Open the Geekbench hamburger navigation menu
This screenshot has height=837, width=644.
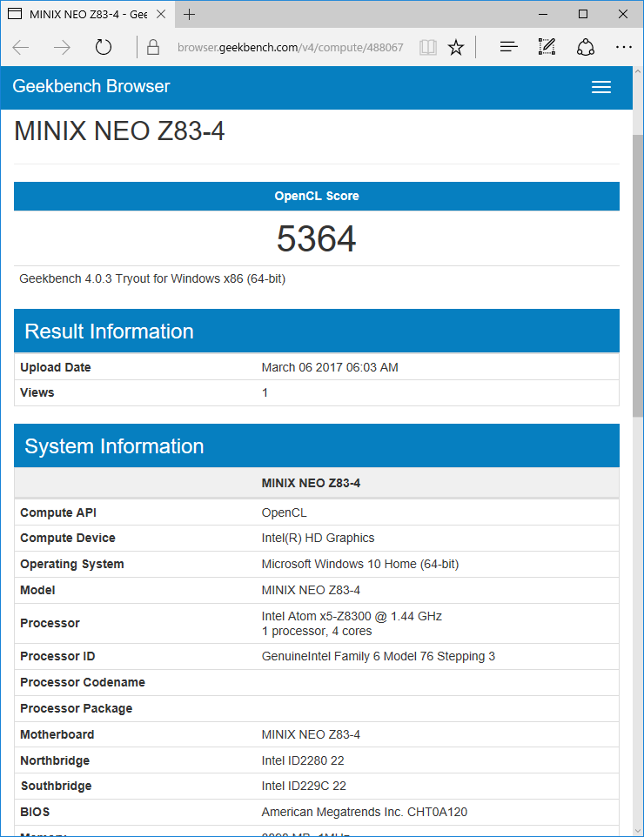click(600, 87)
